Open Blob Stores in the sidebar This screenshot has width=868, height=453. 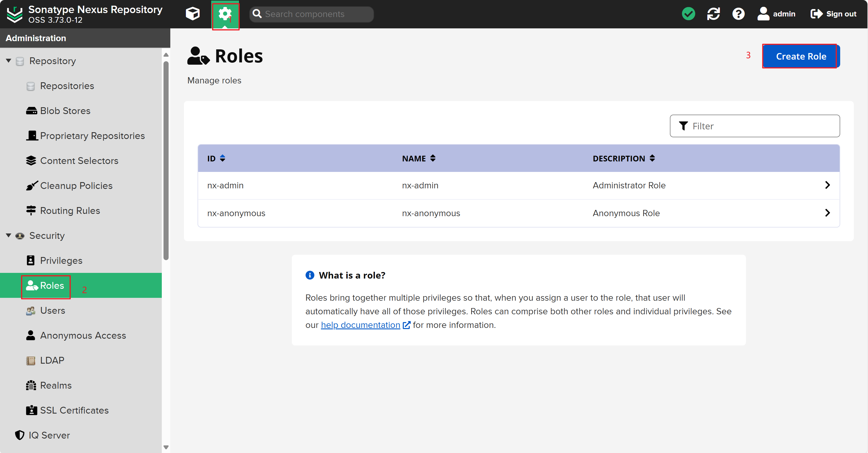click(x=65, y=111)
